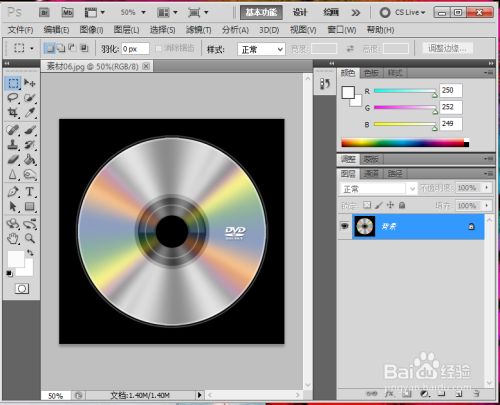Select the 基本功能 workspace button
Image resolution: width=500 pixels, height=405 pixels.
tap(261, 13)
